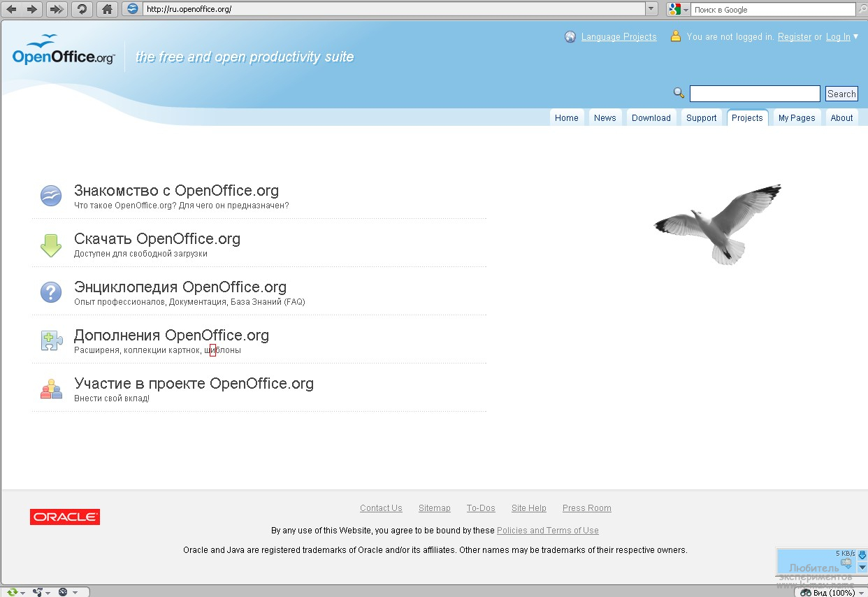Click the blue question mark icon
The height and width of the screenshot is (597, 868).
tap(51, 292)
